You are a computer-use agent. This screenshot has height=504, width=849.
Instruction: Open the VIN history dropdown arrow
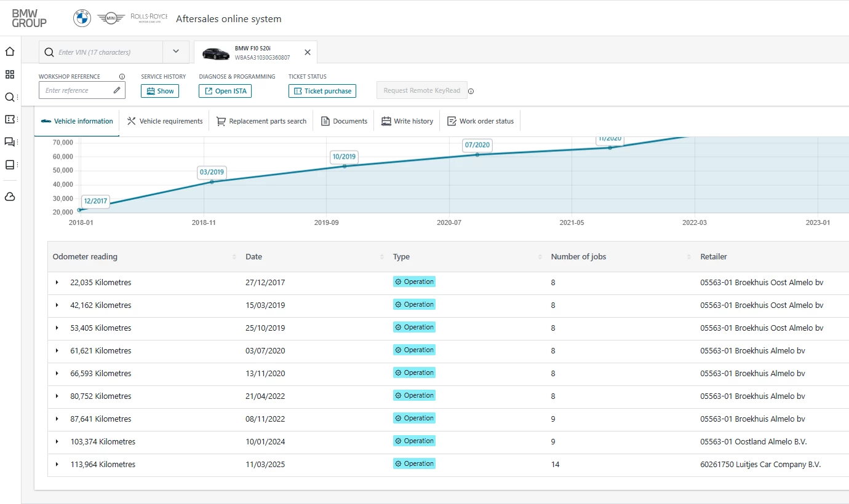coord(176,52)
